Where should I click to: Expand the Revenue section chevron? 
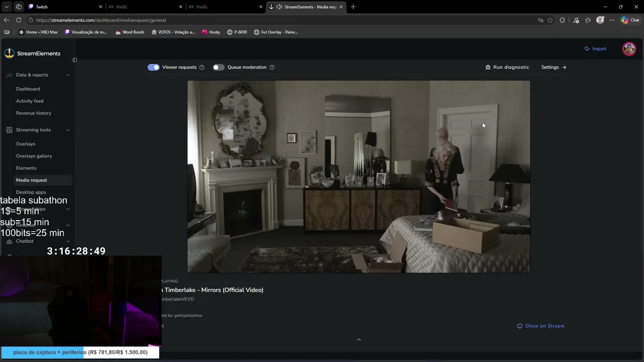68,225
